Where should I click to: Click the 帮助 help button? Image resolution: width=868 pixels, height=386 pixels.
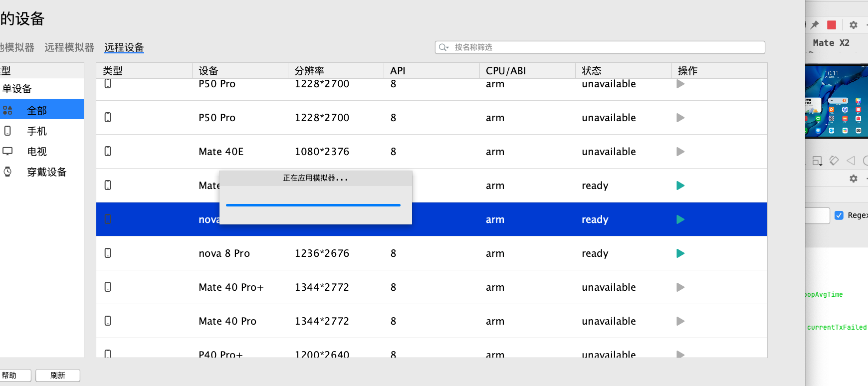pos(15,376)
